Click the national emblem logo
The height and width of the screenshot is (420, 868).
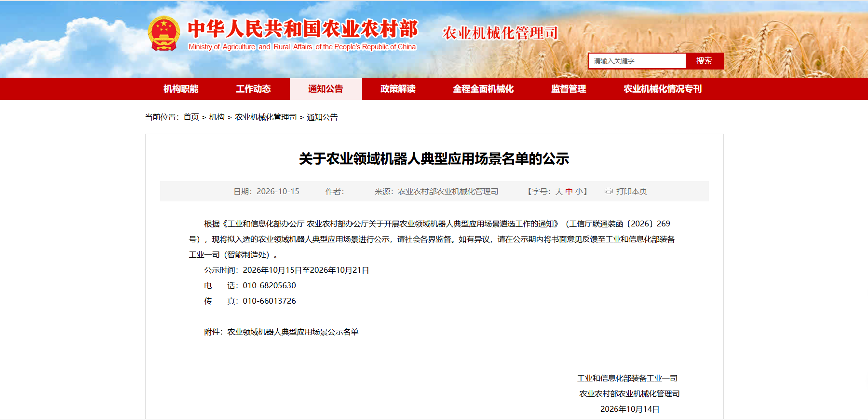164,33
